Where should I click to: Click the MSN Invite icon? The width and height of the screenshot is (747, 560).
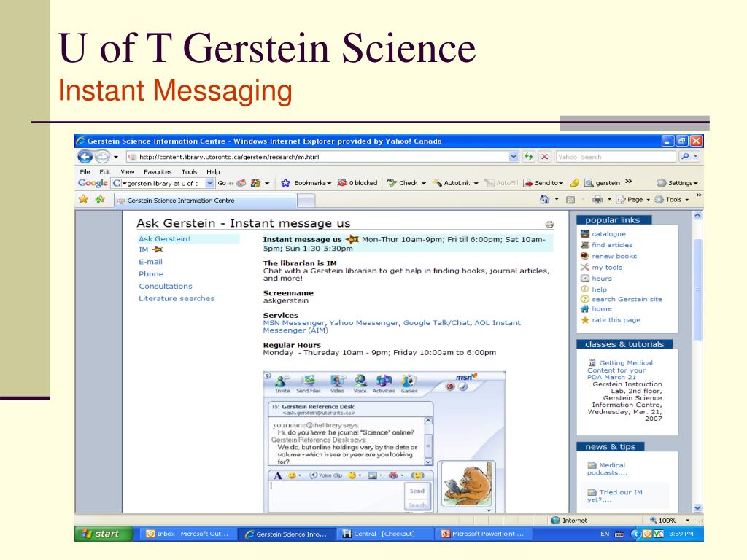[x=282, y=384]
